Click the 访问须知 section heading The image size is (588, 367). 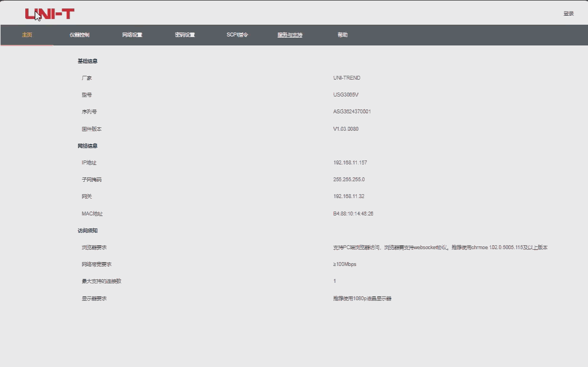pyautogui.click(x=88, y=231)
